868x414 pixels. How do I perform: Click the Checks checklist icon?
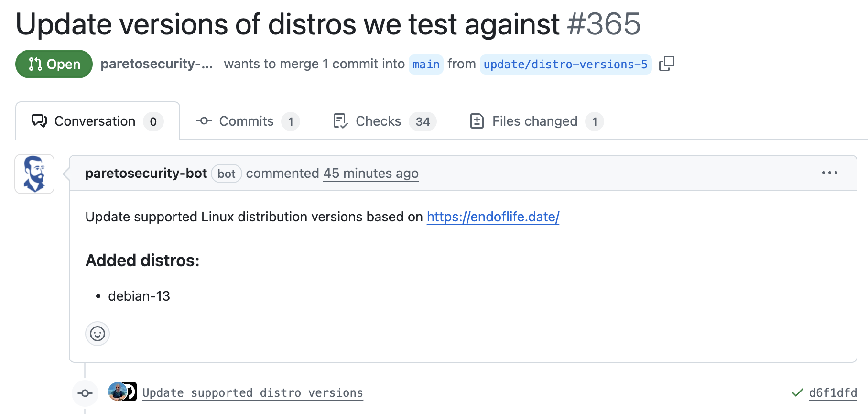click(x=340, y=121)
